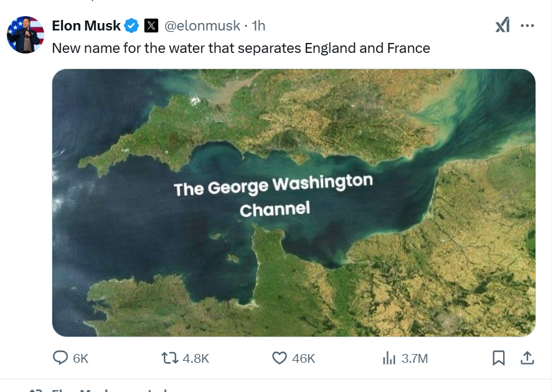This screenshot has width=556, height=392.
Task: Open the post via the 1h timestamp
Action: 258,26
